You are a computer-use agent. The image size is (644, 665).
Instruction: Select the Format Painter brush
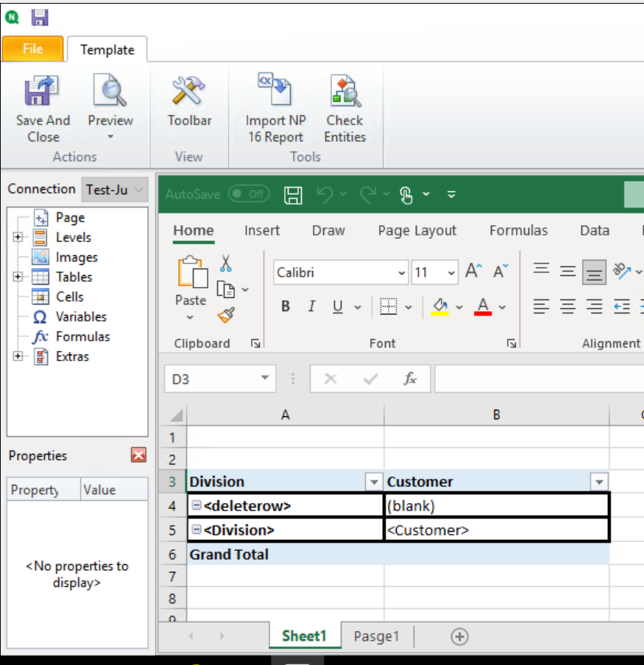tap(226, 315)
